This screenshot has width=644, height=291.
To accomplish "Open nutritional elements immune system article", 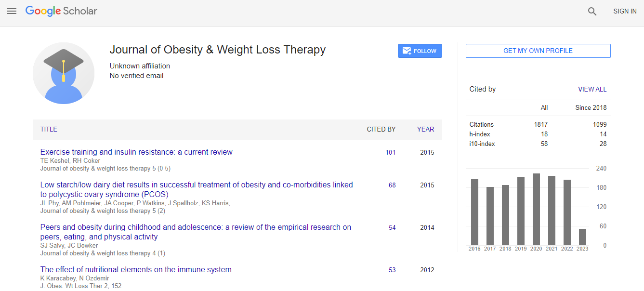I will pyautogui.click(x=136, y=270).
